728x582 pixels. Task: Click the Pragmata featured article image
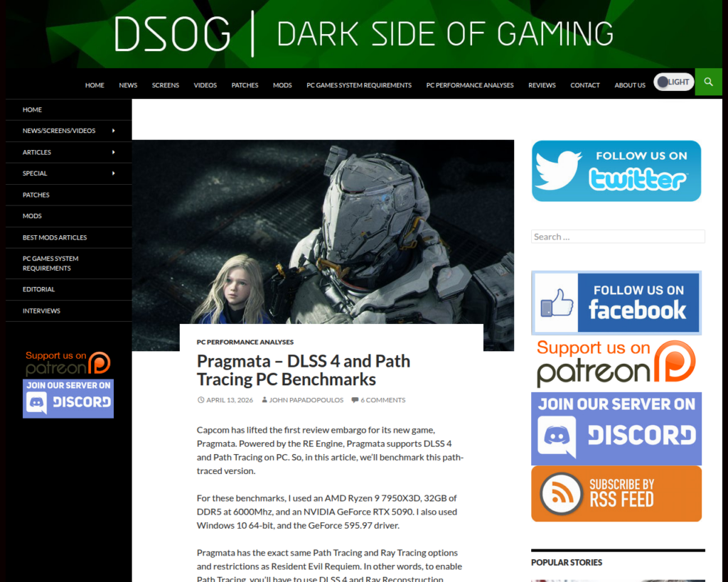click(323, 227)
